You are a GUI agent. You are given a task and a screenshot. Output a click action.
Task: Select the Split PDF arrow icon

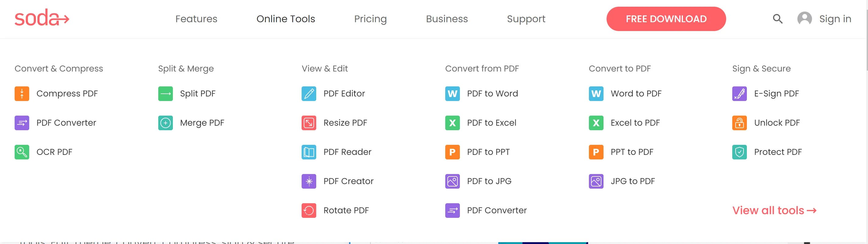pos(166,94)
